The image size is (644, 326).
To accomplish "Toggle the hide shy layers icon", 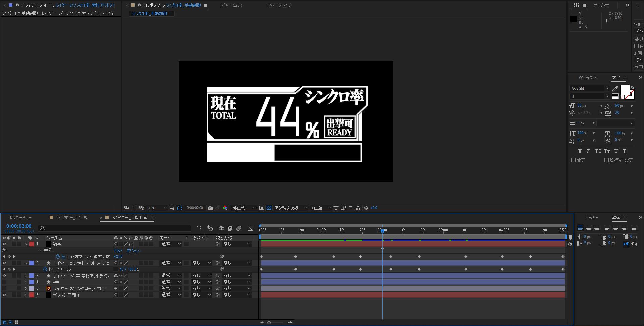I will (221, 228).
